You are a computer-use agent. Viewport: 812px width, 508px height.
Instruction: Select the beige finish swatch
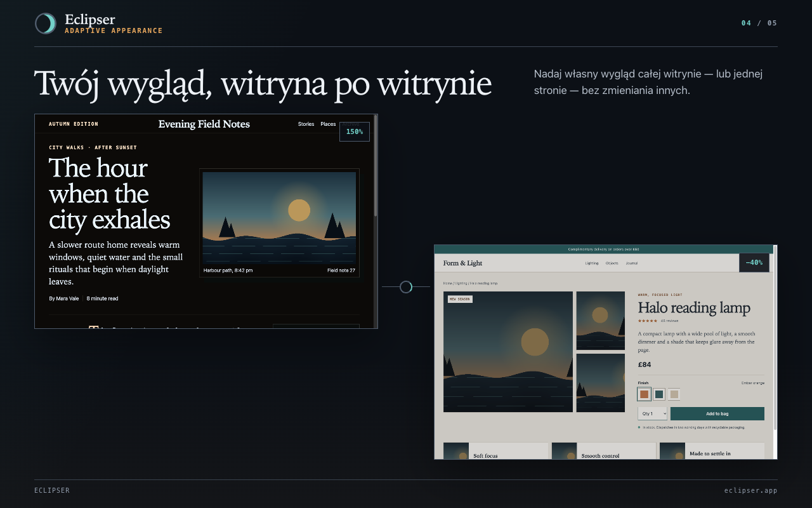(674, 394)
